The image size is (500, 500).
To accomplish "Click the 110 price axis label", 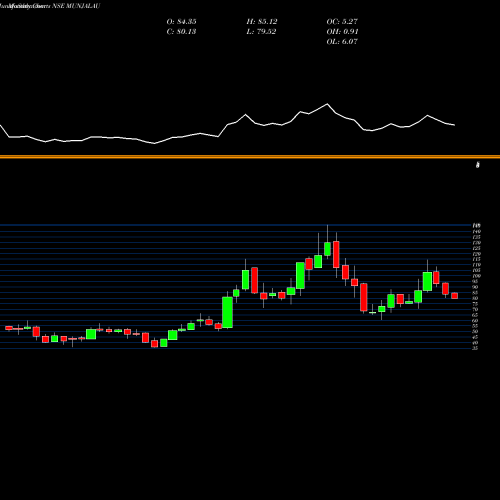I will (x=477, y=265).
